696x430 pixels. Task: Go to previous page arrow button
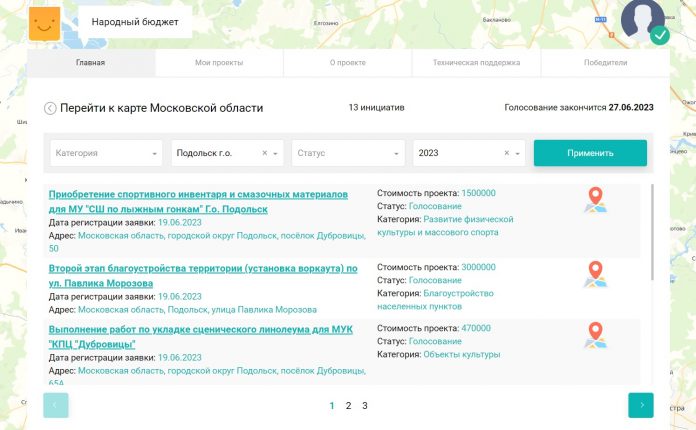(x=56, y=405)
